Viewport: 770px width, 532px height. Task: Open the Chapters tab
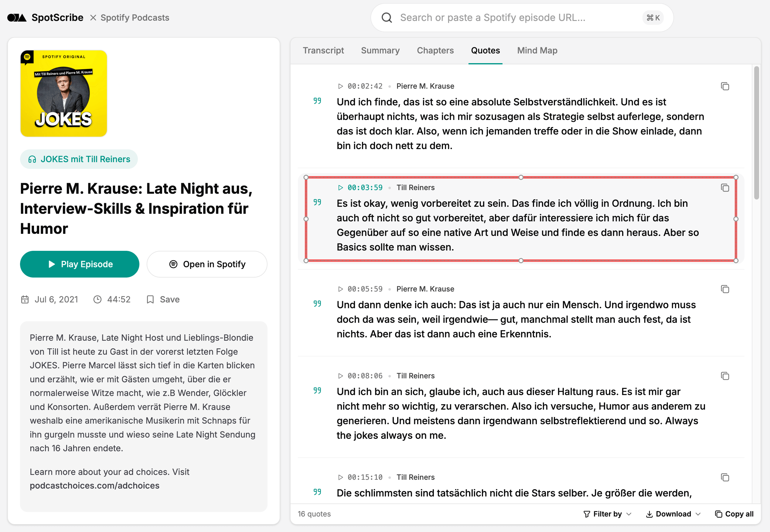pos(435,50)
